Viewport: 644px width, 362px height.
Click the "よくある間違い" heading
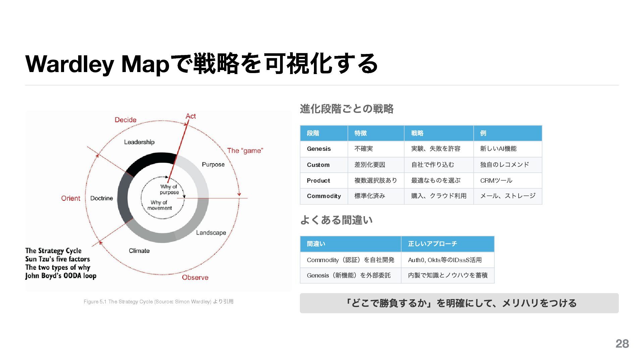(336, 220)
